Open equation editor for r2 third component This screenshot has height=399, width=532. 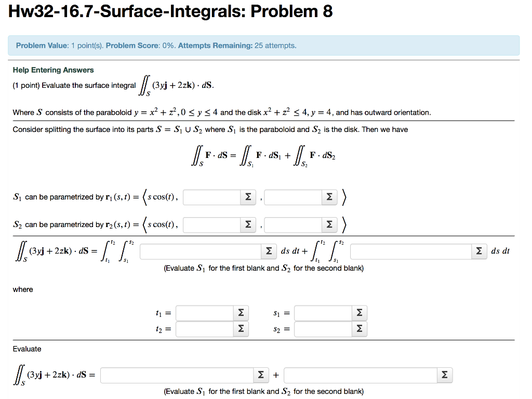pyautogui.click(x=329, y=224)
